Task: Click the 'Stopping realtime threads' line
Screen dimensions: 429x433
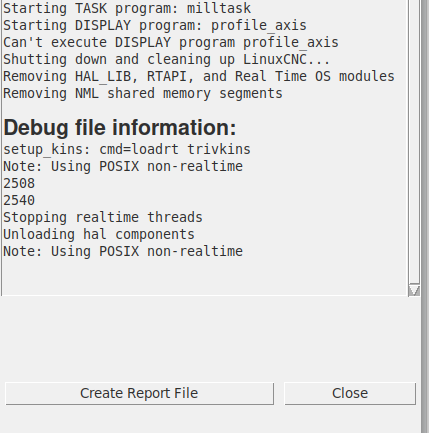Action: coord(103,217)
